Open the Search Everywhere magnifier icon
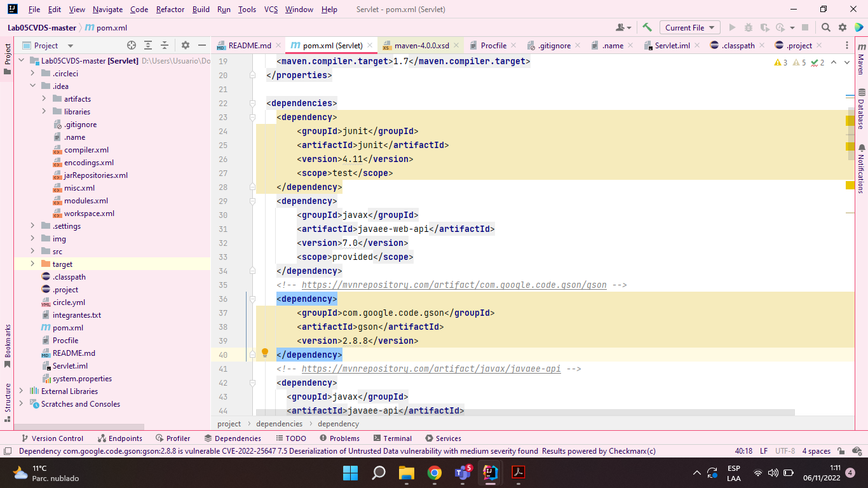868x488 pixels. point(826,28)
